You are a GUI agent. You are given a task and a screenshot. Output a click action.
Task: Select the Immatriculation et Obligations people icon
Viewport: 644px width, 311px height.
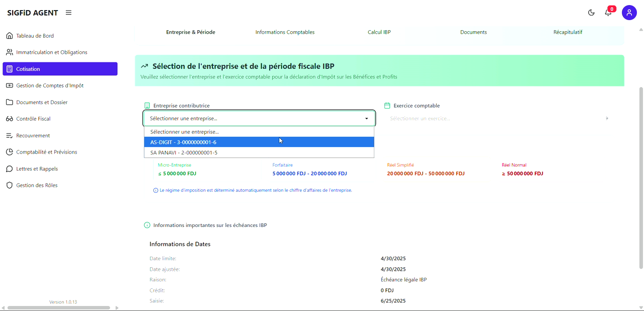[9, 52]
